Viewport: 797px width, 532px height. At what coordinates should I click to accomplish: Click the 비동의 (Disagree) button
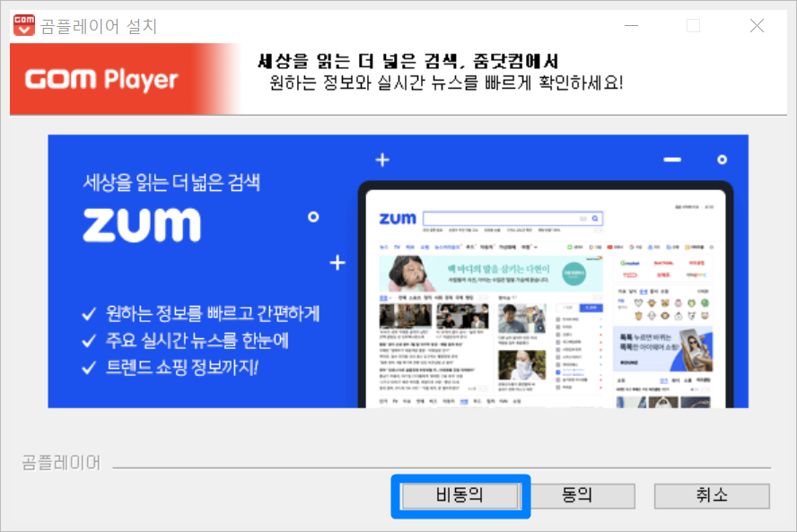pos(460,495)
